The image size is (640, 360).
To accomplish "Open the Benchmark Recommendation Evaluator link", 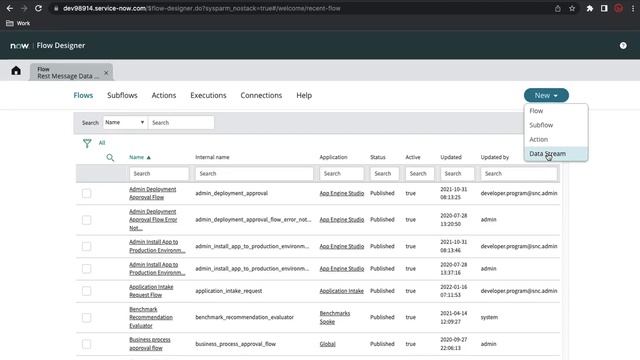I will click(151, 317).
